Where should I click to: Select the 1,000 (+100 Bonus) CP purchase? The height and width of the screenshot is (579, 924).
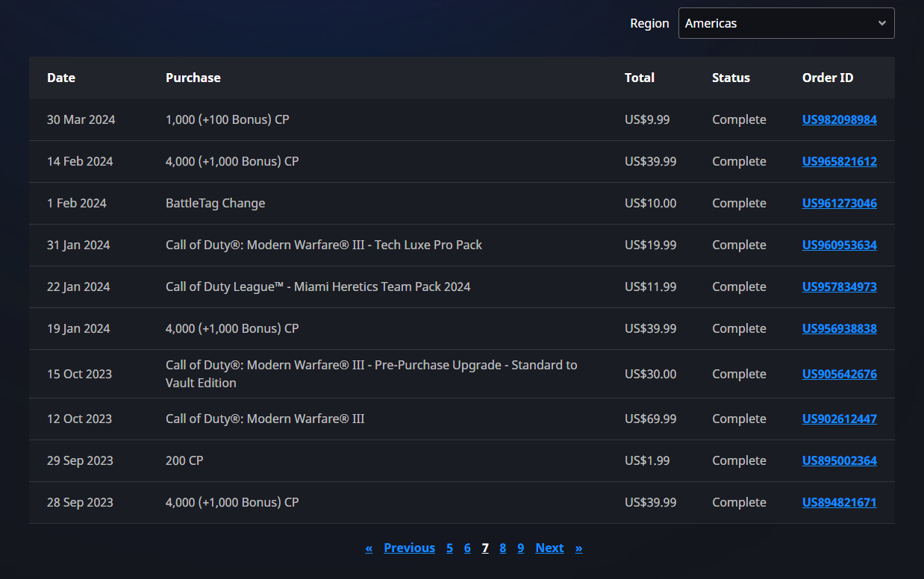(228, 119)
